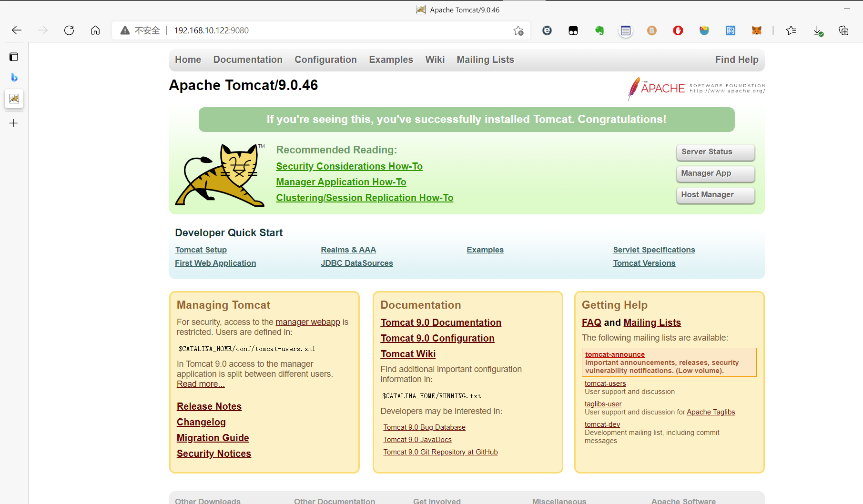Screen dimensions: 863x504
Task: Open the JDBC DataSources link
Action: coord(357,263)
